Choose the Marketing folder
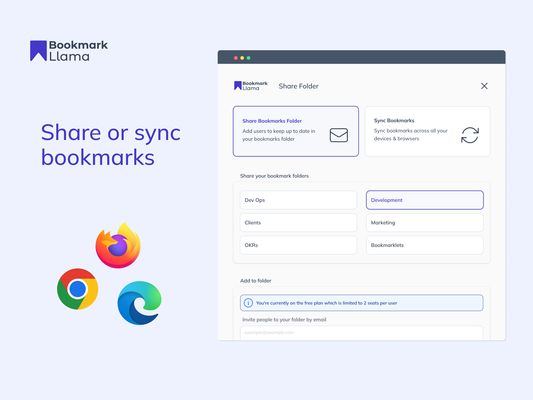The height and width of the screenshot is (400, 533). tap(425, 223)
